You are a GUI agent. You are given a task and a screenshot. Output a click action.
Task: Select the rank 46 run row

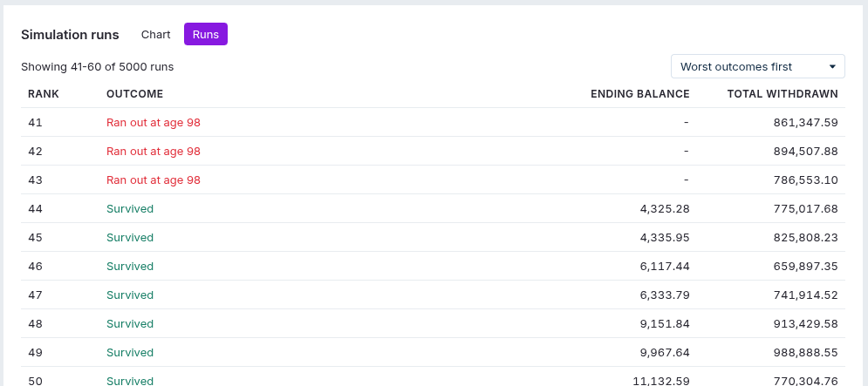433,266
